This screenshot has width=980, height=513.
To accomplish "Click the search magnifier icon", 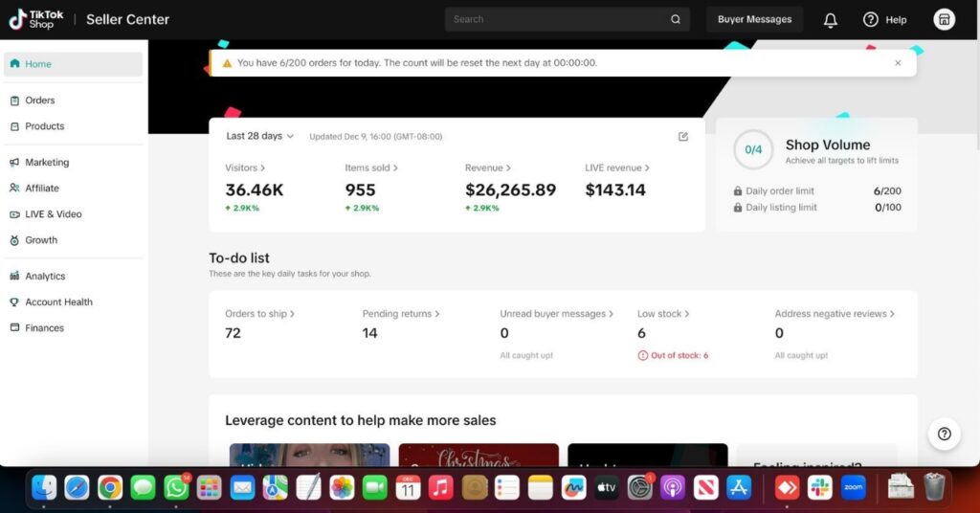I will coord(676,19).
